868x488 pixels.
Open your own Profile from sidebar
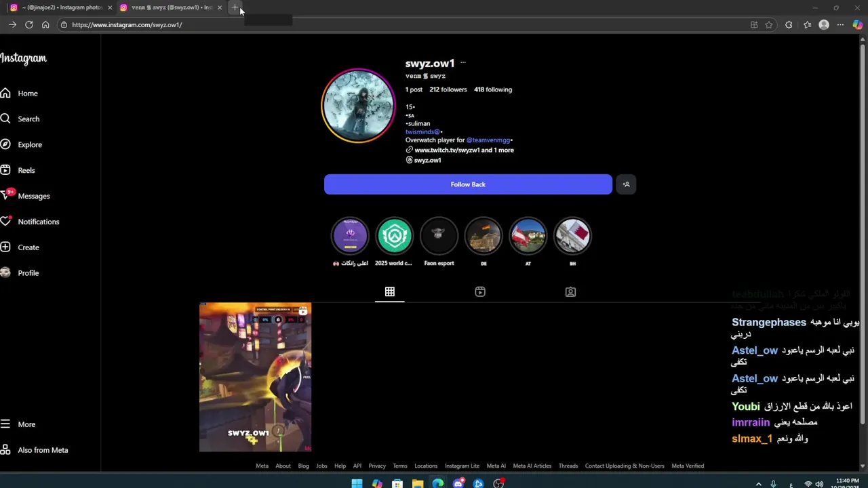[20, 273]
